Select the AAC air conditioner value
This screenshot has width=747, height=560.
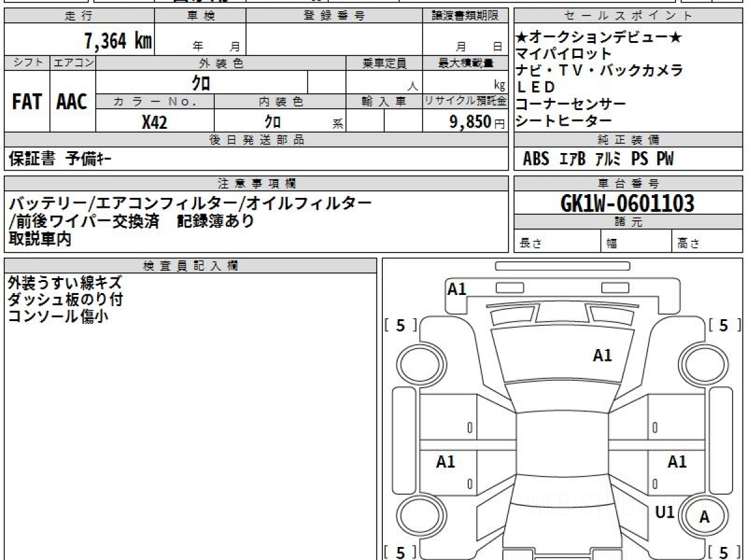click(72, 102)
